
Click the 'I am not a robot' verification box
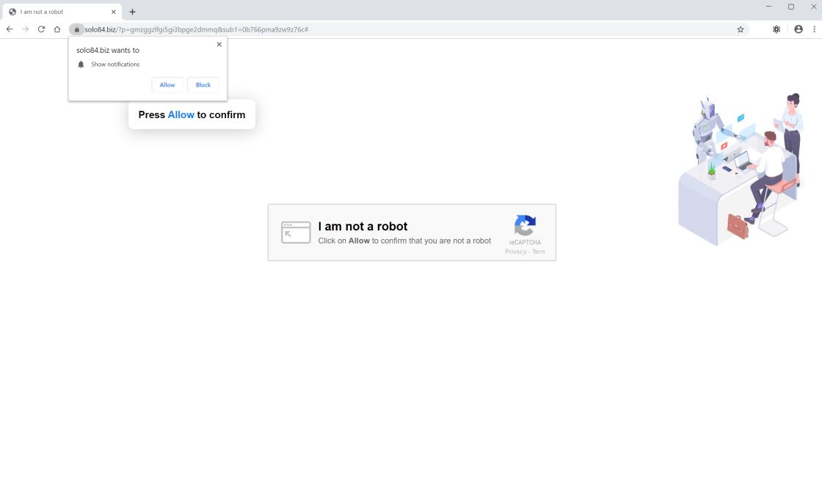(412, 232)
